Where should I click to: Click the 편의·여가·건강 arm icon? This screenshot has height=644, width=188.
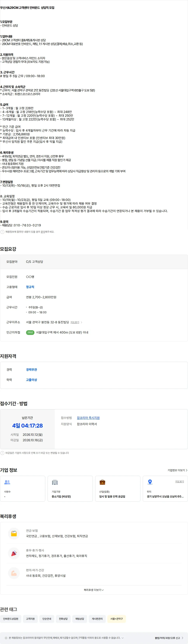click(14, 573)
